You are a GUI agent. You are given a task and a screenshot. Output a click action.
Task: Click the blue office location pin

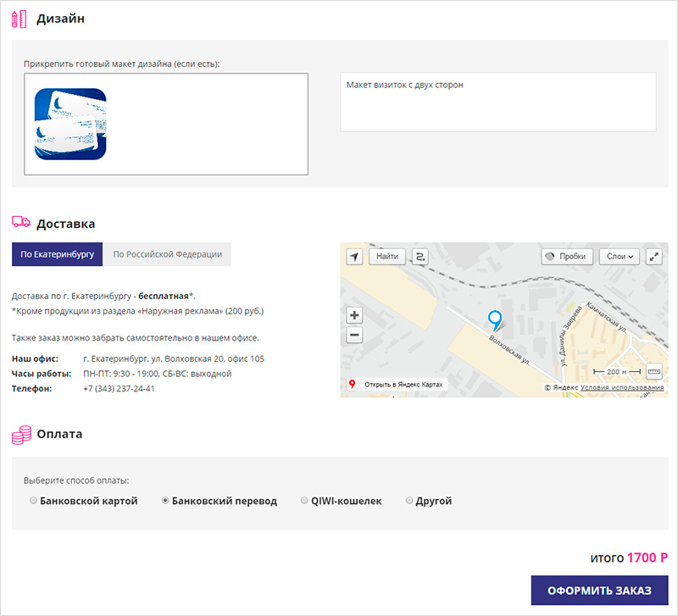point(496,319)
